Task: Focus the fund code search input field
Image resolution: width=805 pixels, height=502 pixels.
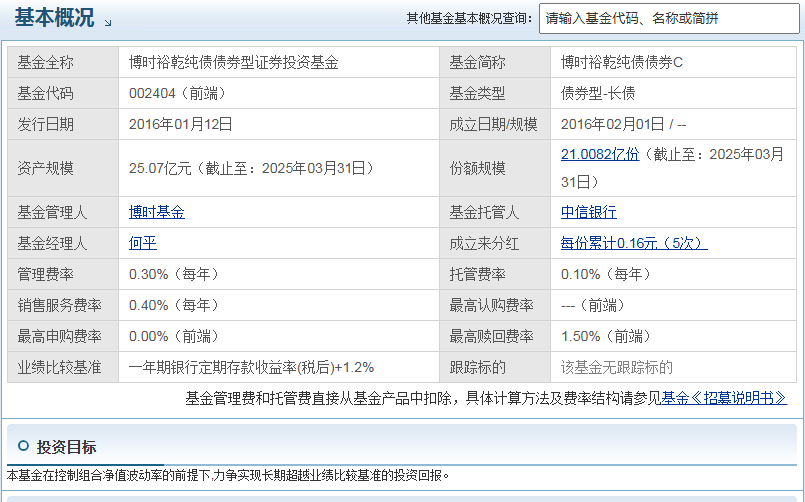Action: [669, 18]
